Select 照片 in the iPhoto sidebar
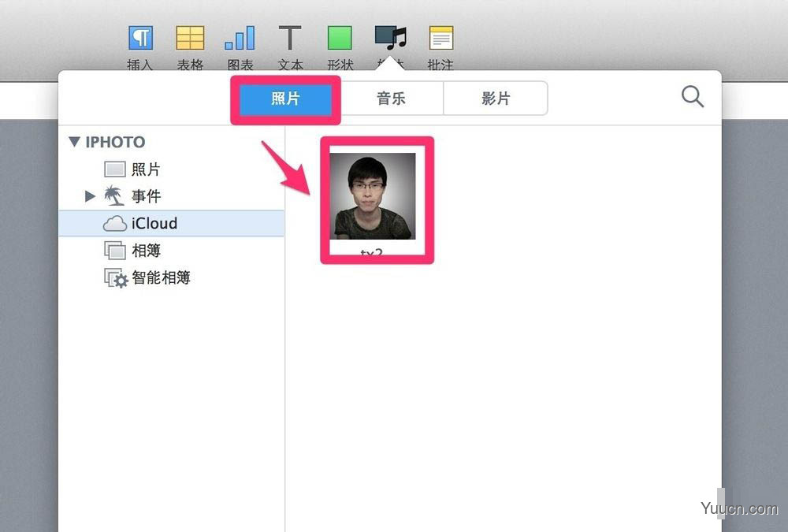Image resolution: width=788 pixels, height=532 pixels. 171,169
